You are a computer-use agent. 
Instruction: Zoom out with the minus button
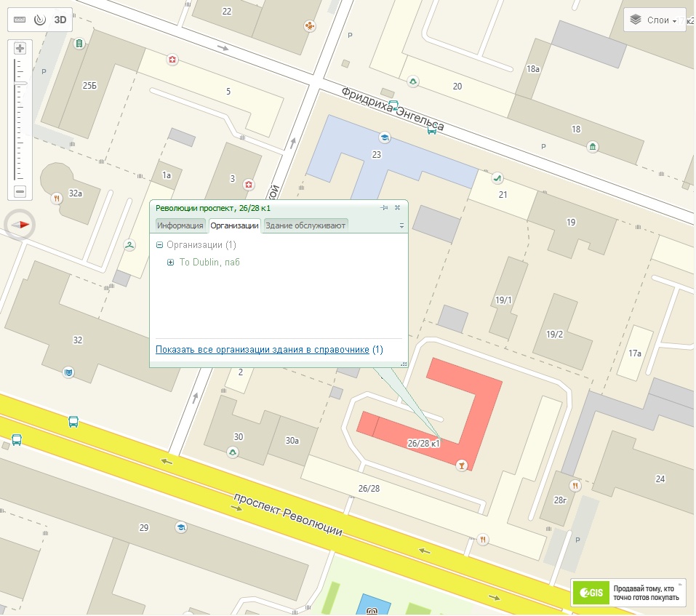[x=20, y=192]
